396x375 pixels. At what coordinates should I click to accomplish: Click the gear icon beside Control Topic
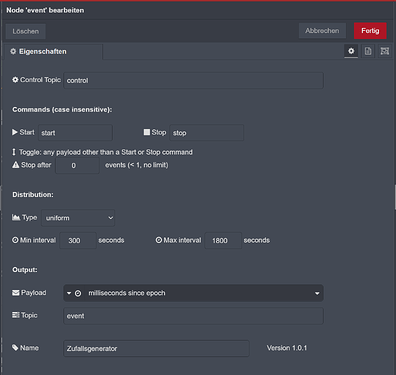[x=15, y=80]
